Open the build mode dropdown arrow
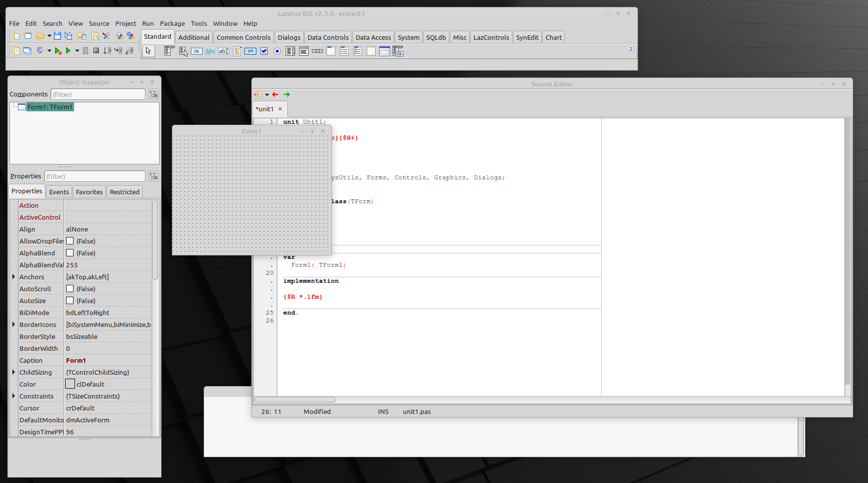Screen dimensions: 868x483 [x=49, y=51]
